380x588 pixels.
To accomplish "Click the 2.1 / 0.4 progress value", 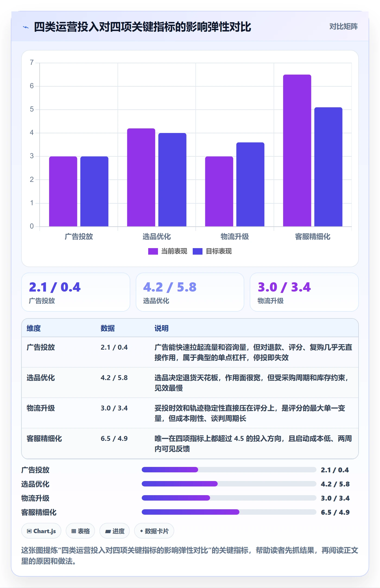I will 335,470.
